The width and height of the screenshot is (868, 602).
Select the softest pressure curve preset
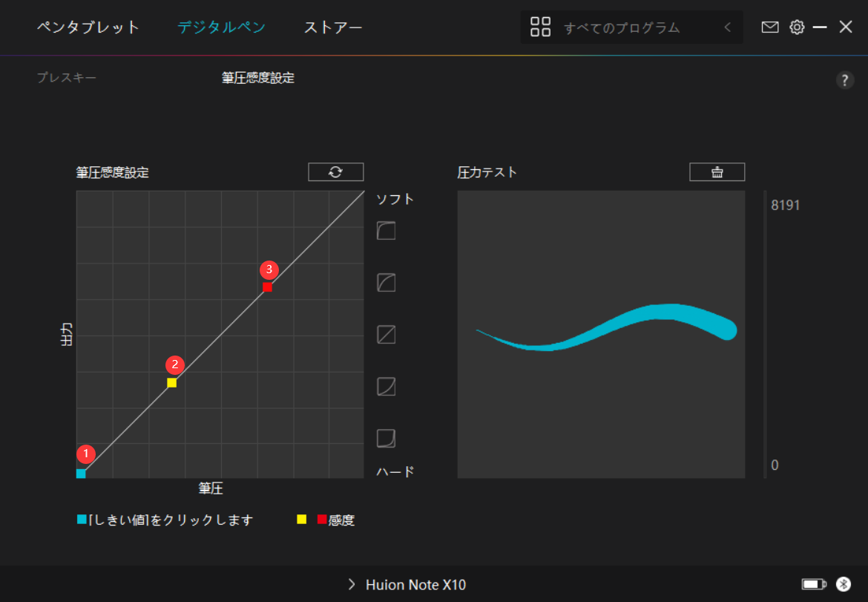(x=386, y=231)
